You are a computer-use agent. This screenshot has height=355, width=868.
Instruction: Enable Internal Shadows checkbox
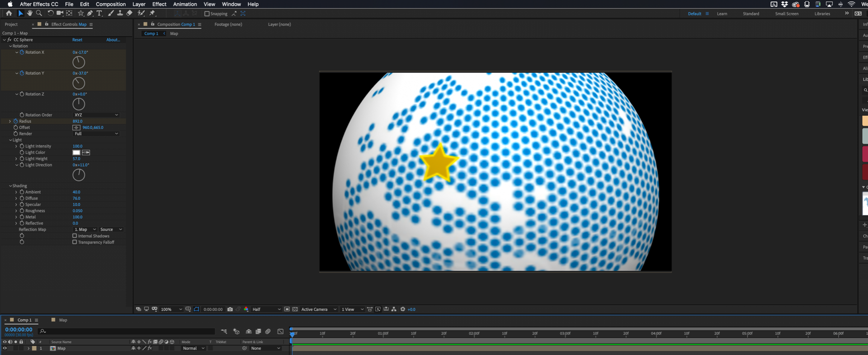(x=75, y=236)
